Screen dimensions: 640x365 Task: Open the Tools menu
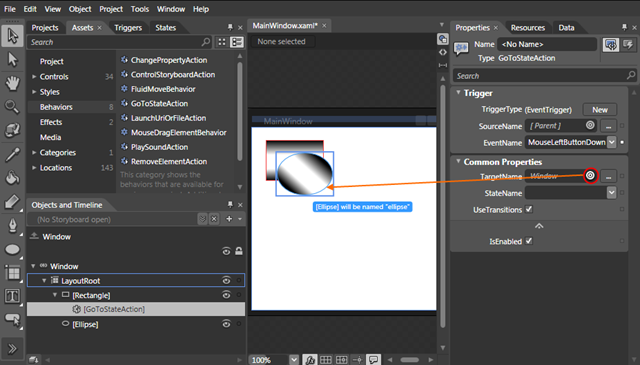(140, 9)
